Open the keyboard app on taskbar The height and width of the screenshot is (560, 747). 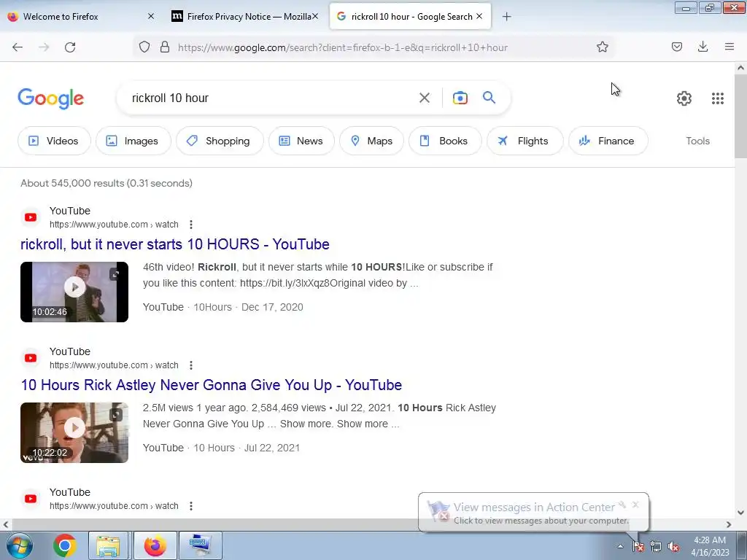201,545
